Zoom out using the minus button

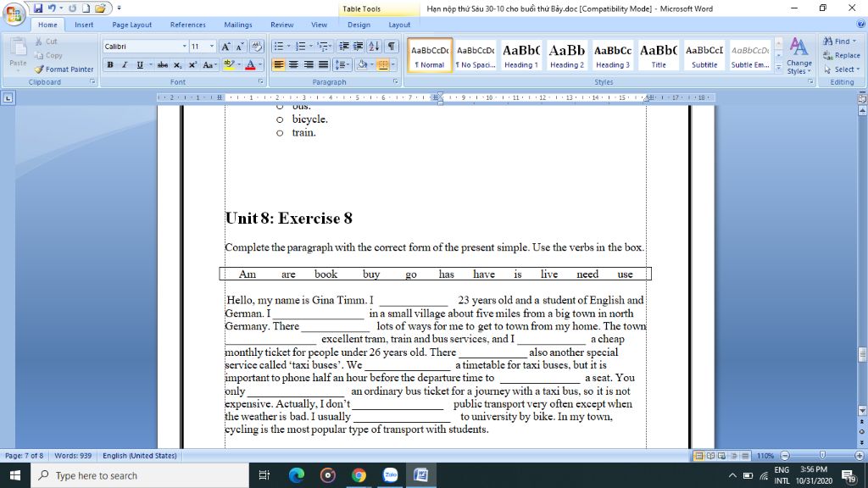[x=785, y=456]
